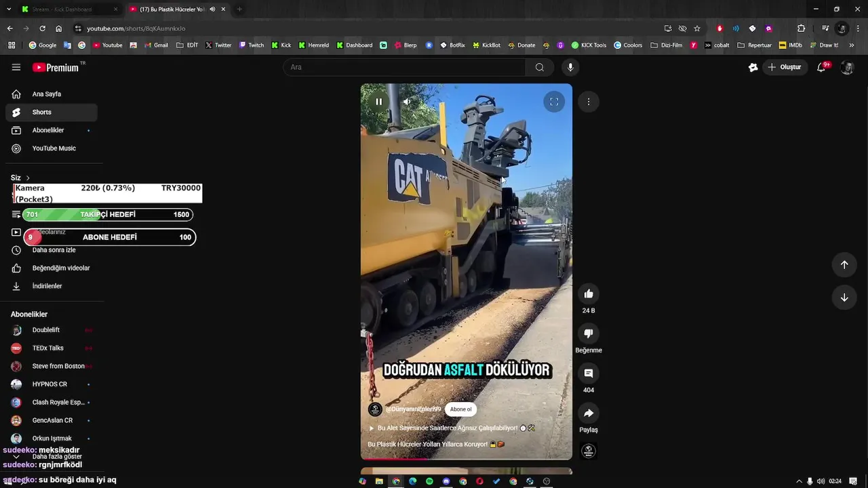Open the Short's three-dot options menu
The height and width of the screenshot is (488, 868).
click(x=589, y=102)
